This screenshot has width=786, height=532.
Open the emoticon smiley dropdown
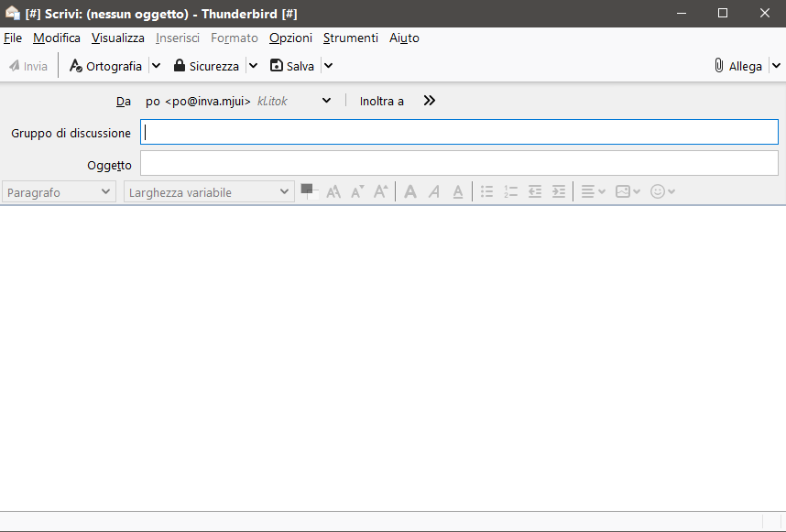pyautogui.click(x=662, y=192)
